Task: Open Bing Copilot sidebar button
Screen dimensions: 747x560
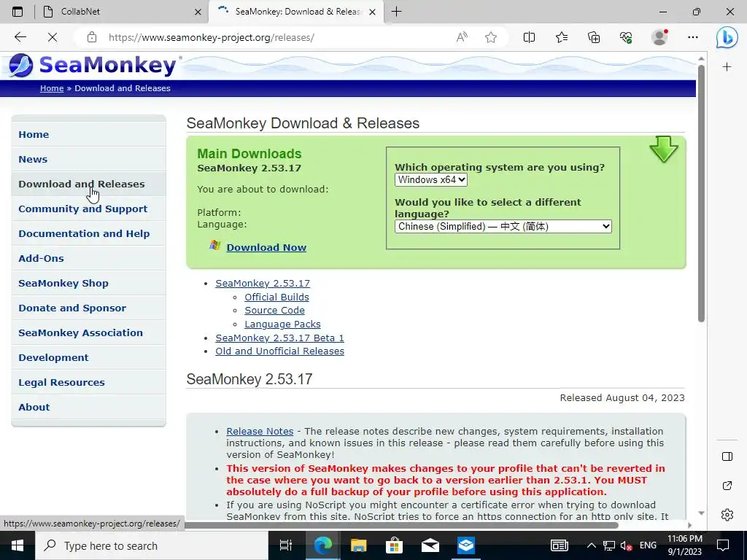Action: coord(727,38)
